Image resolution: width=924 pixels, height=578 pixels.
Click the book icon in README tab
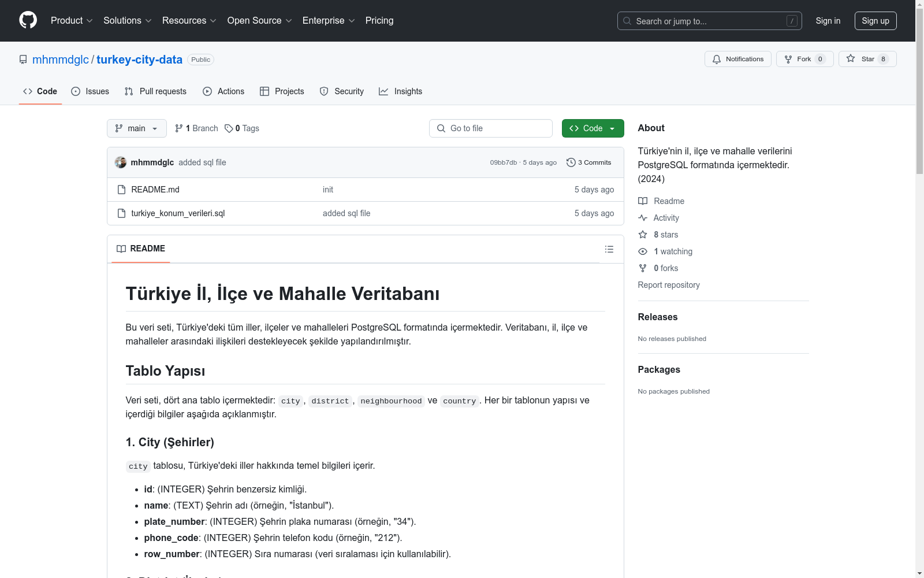coord(121,249)
